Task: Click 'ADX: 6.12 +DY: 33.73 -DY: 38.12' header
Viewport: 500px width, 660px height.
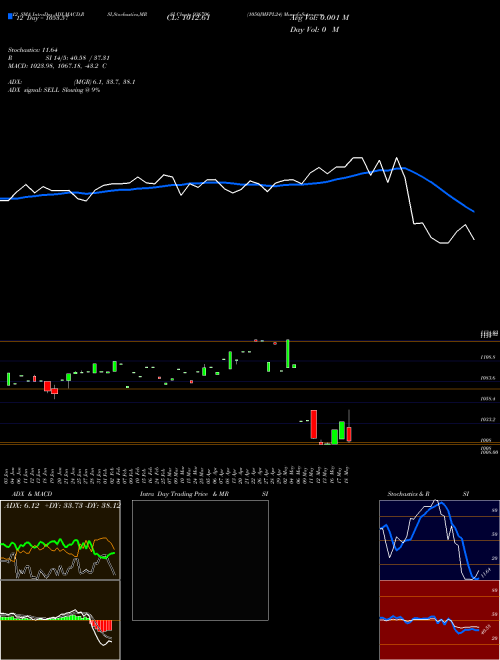Action: tap(61, 506)
